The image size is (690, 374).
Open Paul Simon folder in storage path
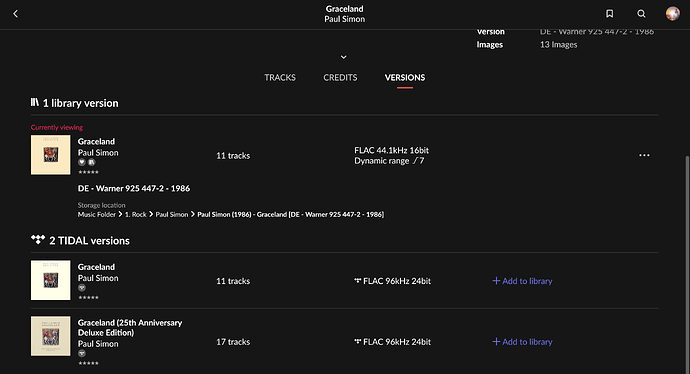pyautogui.click(x=172, y=214)
